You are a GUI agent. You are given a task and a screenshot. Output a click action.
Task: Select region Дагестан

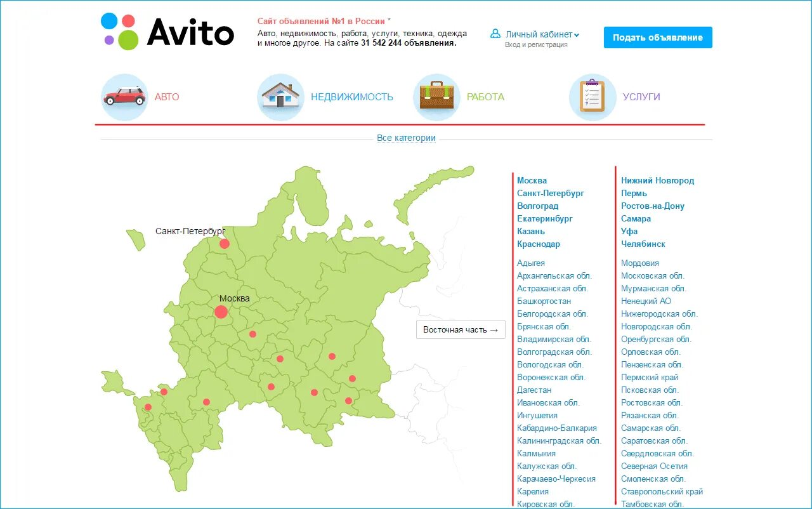534,390
